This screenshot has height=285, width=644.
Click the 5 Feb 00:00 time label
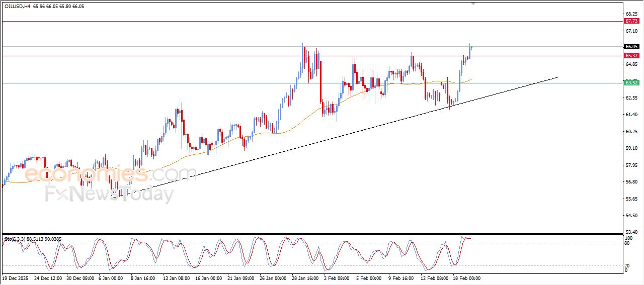(x=369, y=277)
